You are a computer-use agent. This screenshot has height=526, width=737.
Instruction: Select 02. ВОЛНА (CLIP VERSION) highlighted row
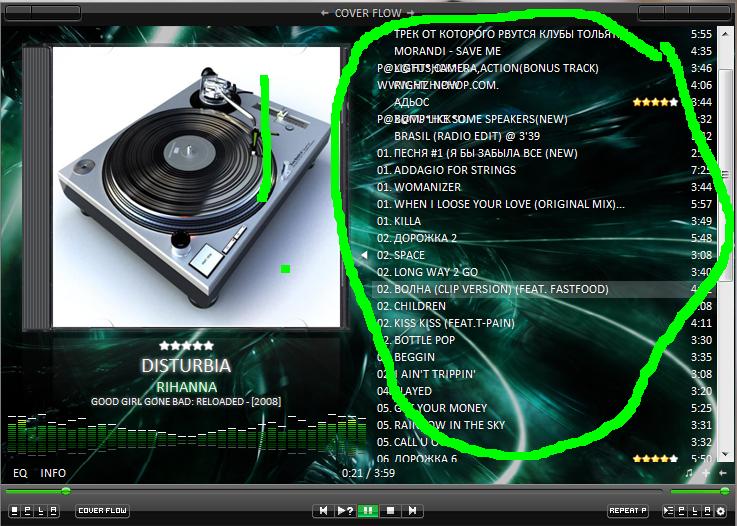click(x=544, y=289)
